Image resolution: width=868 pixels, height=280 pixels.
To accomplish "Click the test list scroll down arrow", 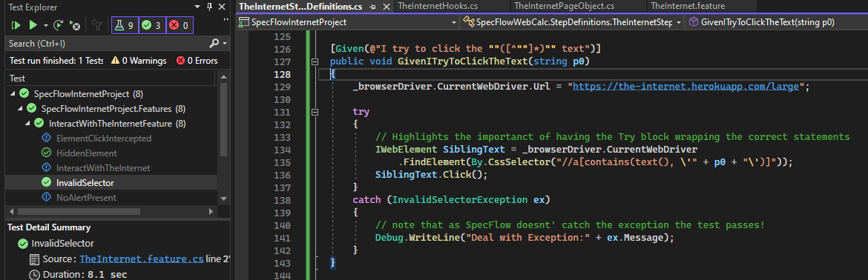I will [x=223, y=199].
